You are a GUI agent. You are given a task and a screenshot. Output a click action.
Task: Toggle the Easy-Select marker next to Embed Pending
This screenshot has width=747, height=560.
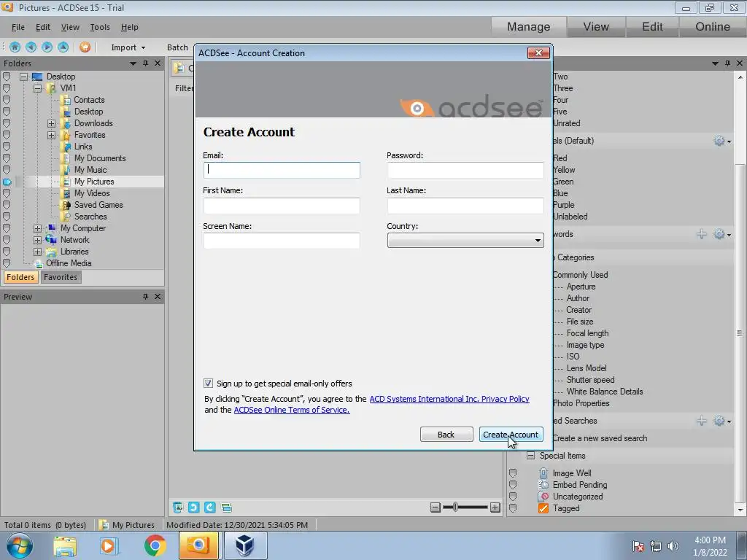(x=513, y=485)
